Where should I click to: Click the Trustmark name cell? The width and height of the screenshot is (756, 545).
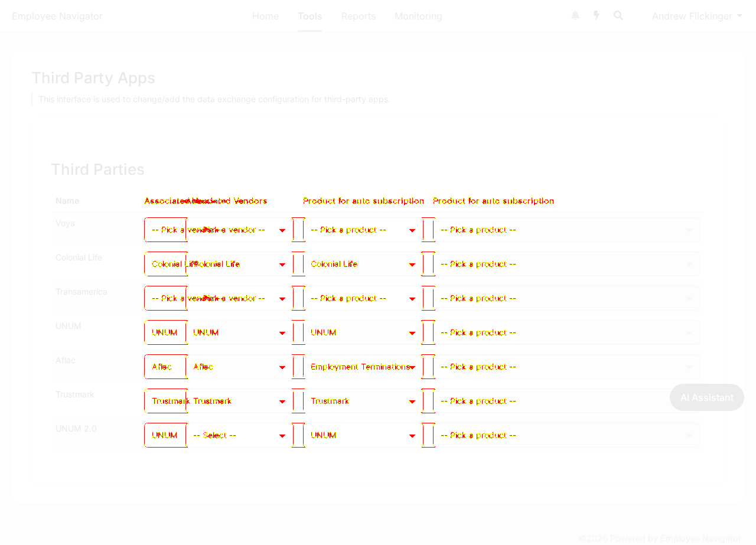coord(75,394)
